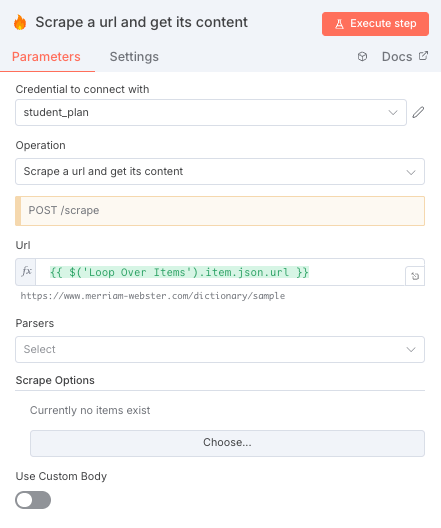Click the chevron in Operation field
441x528 pixels.
coord(411,172)
